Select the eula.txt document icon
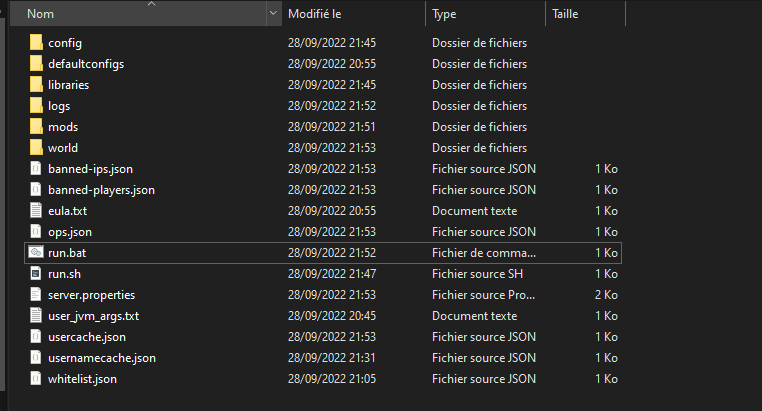The height and width of the screenshot is (411, 762). 36,211
